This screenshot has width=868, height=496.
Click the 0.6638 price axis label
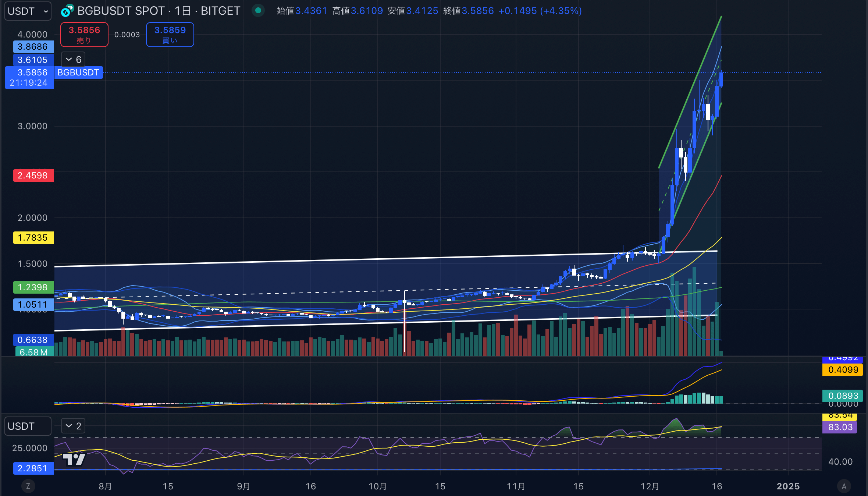tap(33, 340)
